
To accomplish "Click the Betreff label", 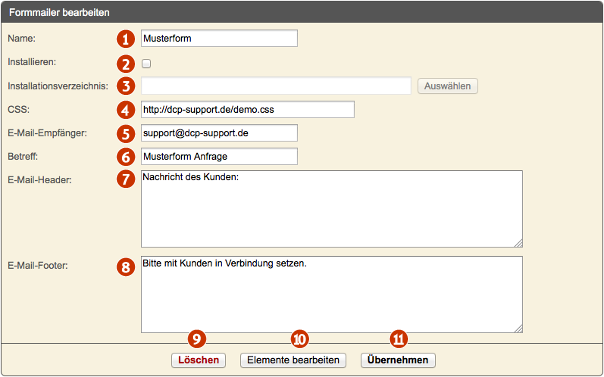I will [x=23, y=156].
